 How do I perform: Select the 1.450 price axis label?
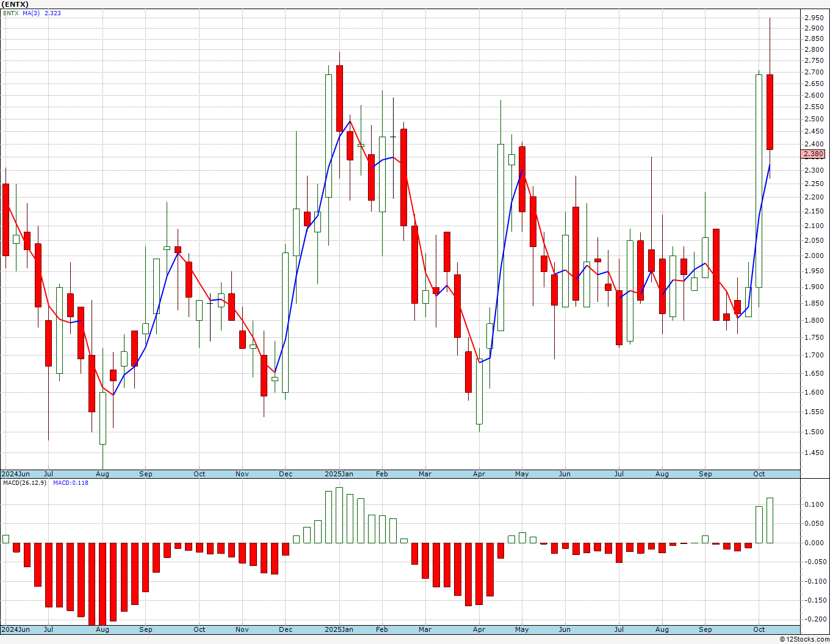pos(814,453)
